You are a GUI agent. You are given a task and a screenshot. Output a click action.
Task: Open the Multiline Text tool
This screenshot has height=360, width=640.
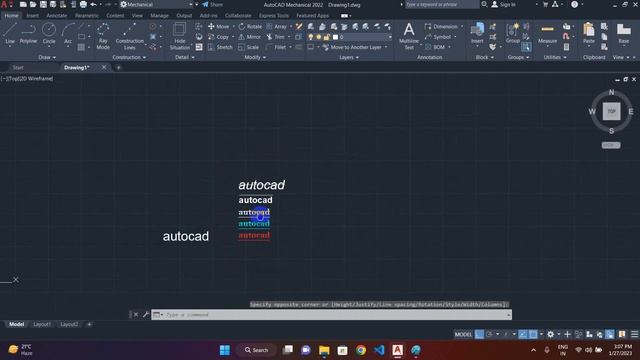409,36
